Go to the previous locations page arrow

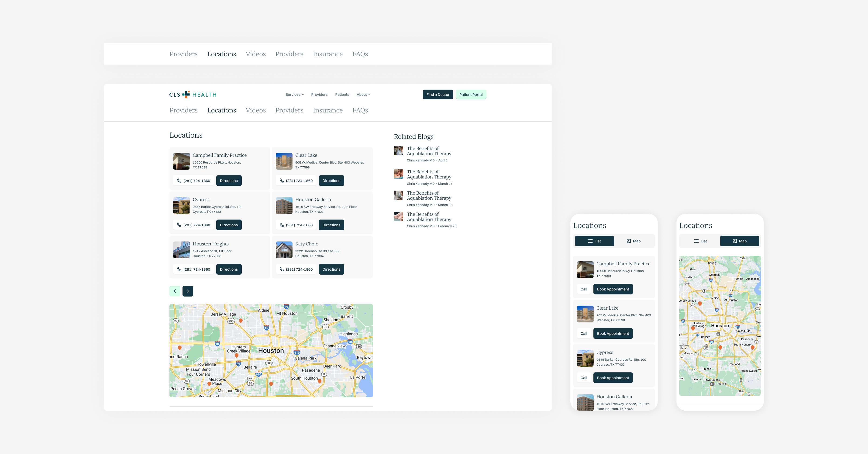click(x=175, y=291)
